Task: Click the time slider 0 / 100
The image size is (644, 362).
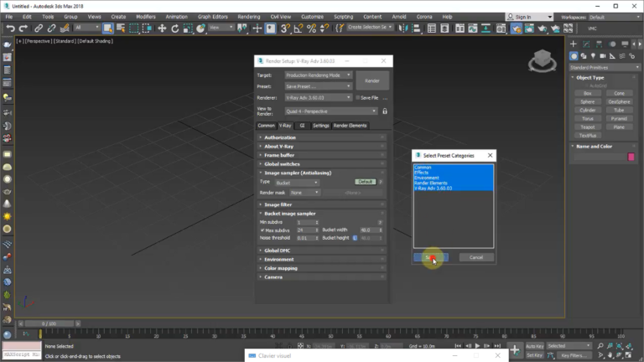Action: 49,323
